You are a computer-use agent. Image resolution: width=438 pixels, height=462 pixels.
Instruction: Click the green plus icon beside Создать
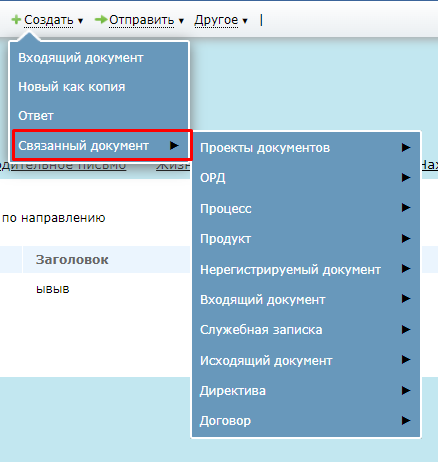(16, 20)
